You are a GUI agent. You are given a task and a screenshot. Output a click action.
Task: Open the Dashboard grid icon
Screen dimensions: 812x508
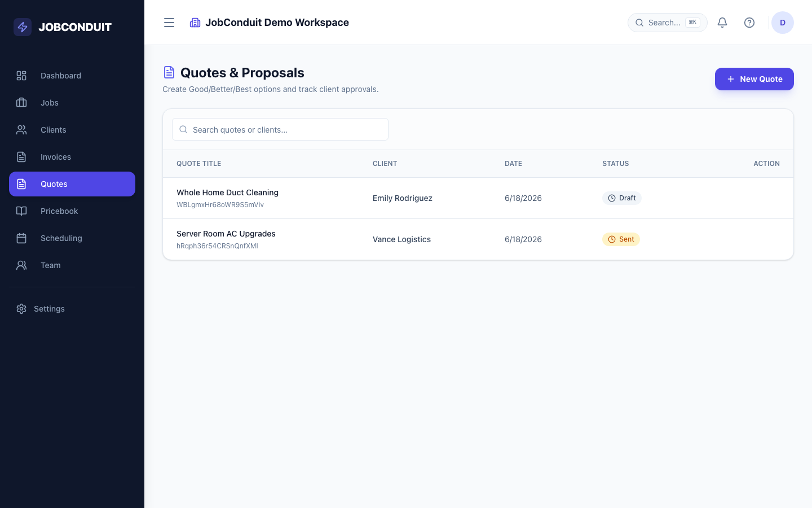[x=21, y=76]
